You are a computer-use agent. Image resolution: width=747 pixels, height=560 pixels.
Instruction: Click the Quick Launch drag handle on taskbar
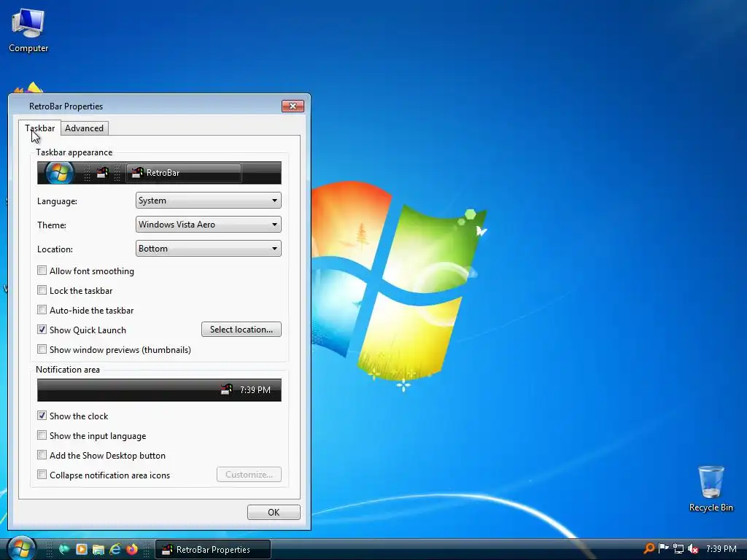point(49,550)
